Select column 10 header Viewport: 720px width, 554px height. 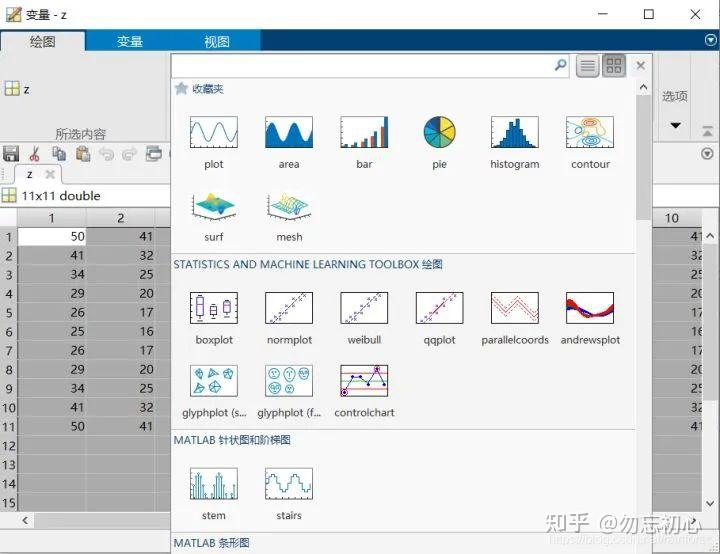click(x=672, y=218)
